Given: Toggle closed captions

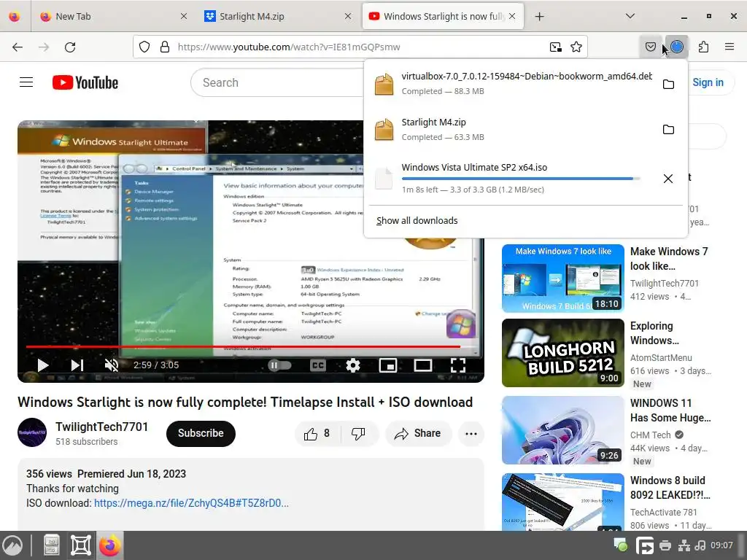Looking at the screenshot, I should (318, 365).
